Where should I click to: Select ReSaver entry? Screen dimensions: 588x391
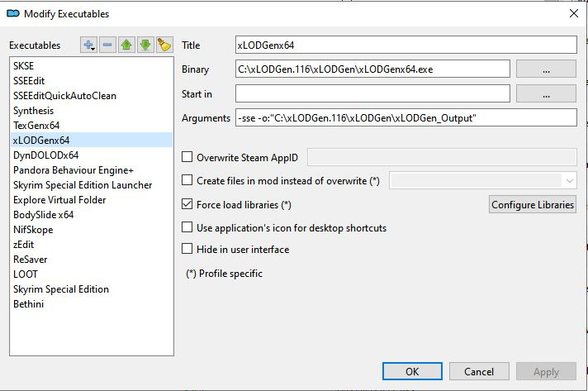(92, 260)
